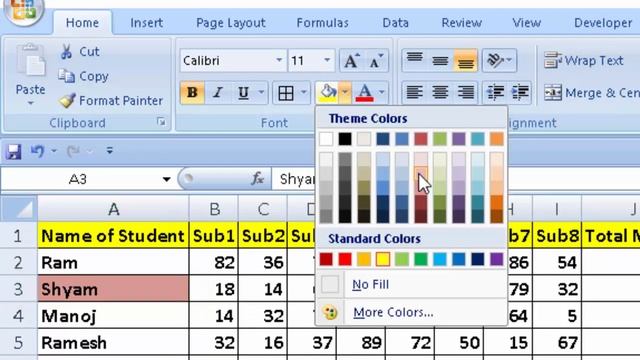This screenshot has width=640, height=360.
Task: Increase font size with Grow Font
Action: click(352, 61)
